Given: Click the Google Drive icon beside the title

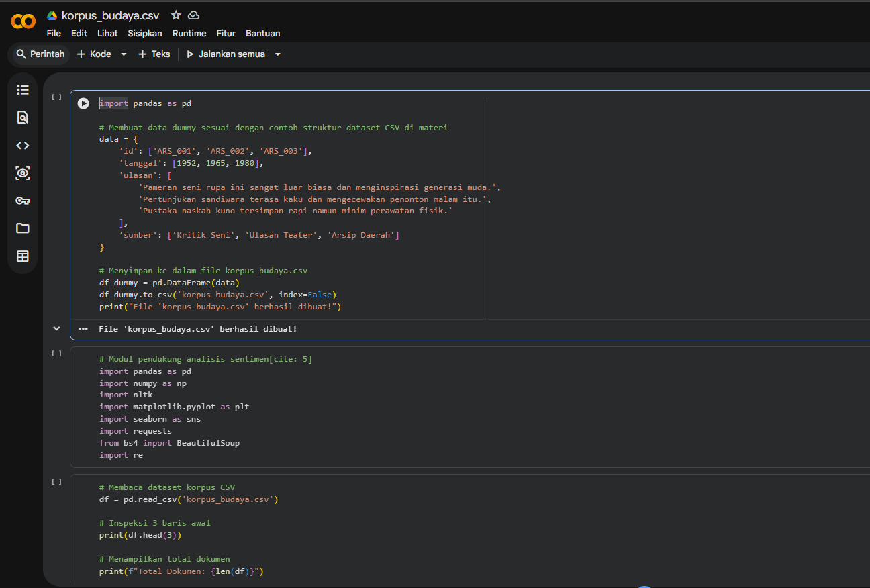Looking at the screenshot, I should (52, 15).
